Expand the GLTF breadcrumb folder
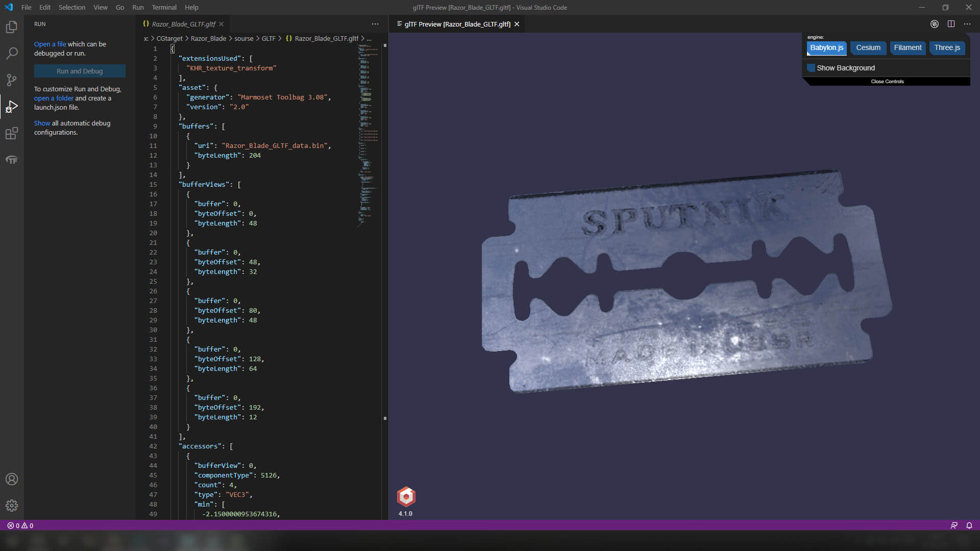The image size is (980, 551). point(268,38)
